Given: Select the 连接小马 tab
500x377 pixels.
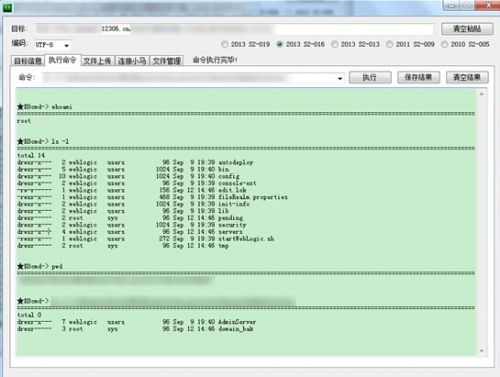Looking at the screenshot, I should click(x=132, y=61).
